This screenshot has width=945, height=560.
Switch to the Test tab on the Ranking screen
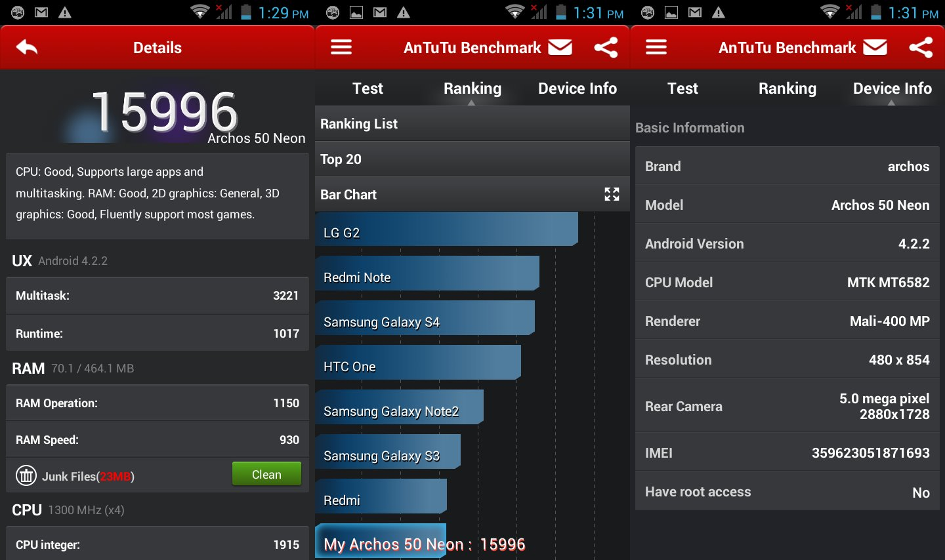367,89
